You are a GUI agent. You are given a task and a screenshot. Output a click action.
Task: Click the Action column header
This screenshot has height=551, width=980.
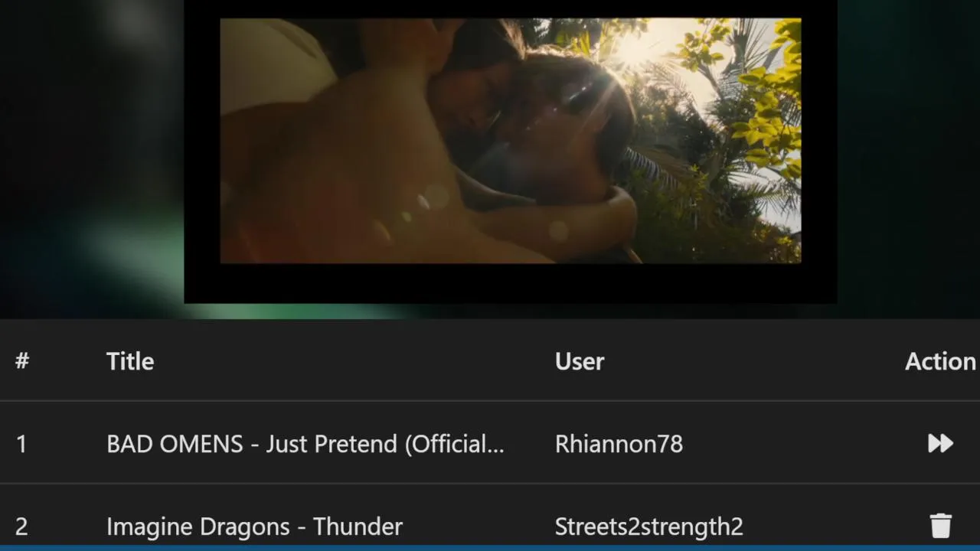click(940, 361)
